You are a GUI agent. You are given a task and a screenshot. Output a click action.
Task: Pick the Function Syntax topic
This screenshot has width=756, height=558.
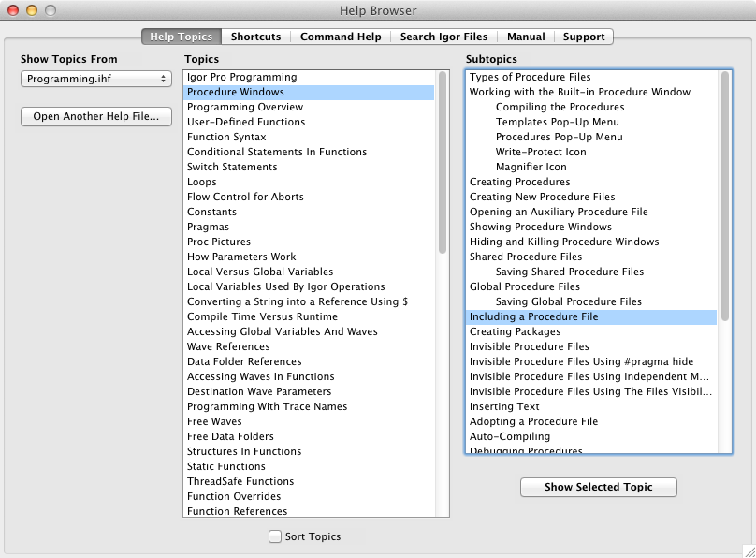309,137
